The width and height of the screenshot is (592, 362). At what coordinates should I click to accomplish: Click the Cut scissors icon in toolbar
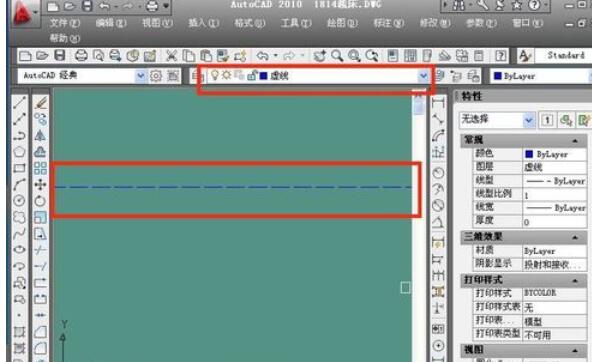[171, 56]
